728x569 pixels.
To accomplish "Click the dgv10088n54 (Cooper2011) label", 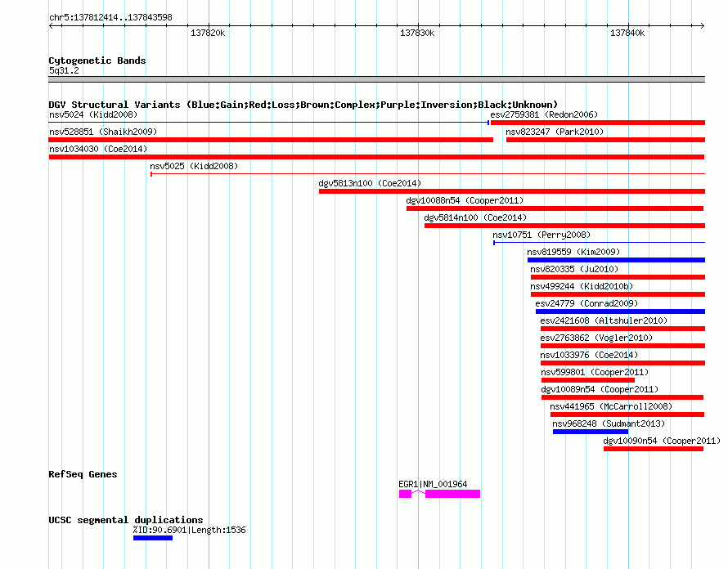I will tap(465, 200).
